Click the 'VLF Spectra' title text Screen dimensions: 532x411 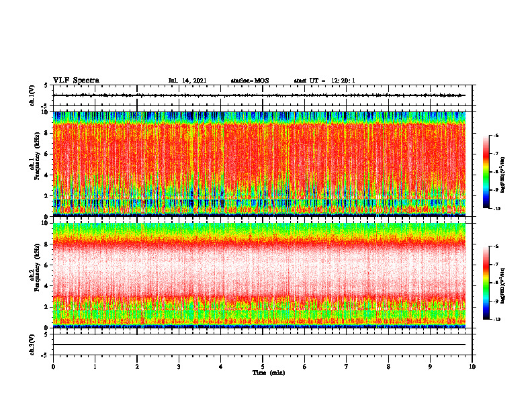coord(76,81)
